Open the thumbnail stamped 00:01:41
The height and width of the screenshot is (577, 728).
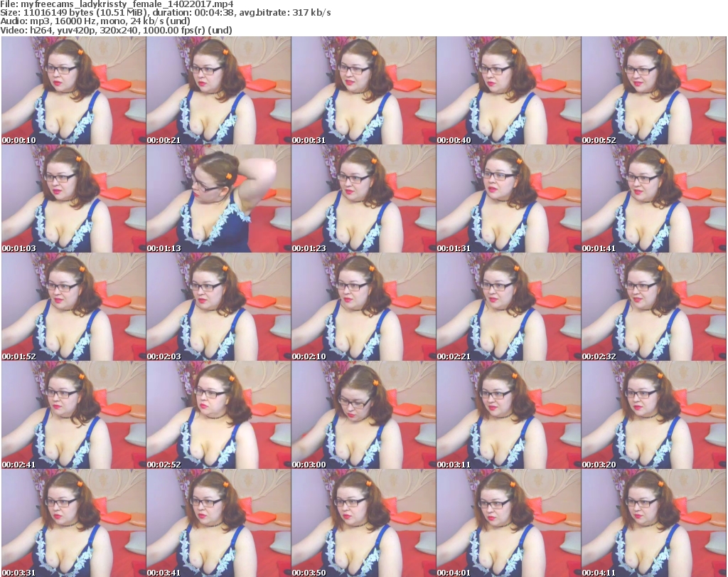point(654,198)
